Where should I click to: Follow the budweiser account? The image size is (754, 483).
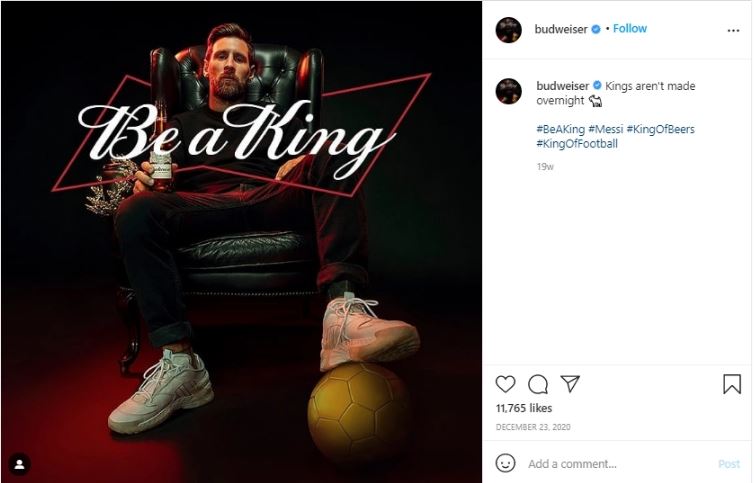[630, 29]
